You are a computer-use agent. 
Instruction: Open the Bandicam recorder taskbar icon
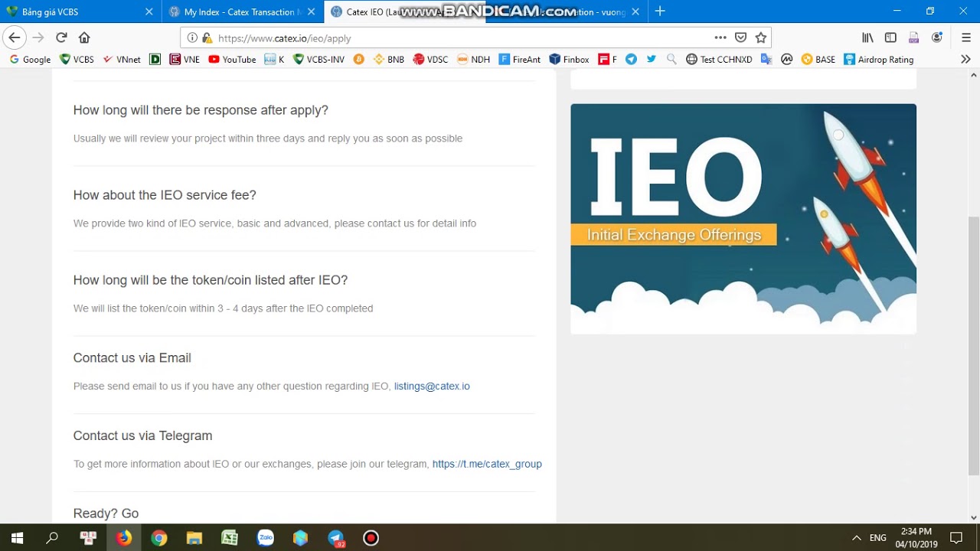pyautogui.click(x=371, y=538)
